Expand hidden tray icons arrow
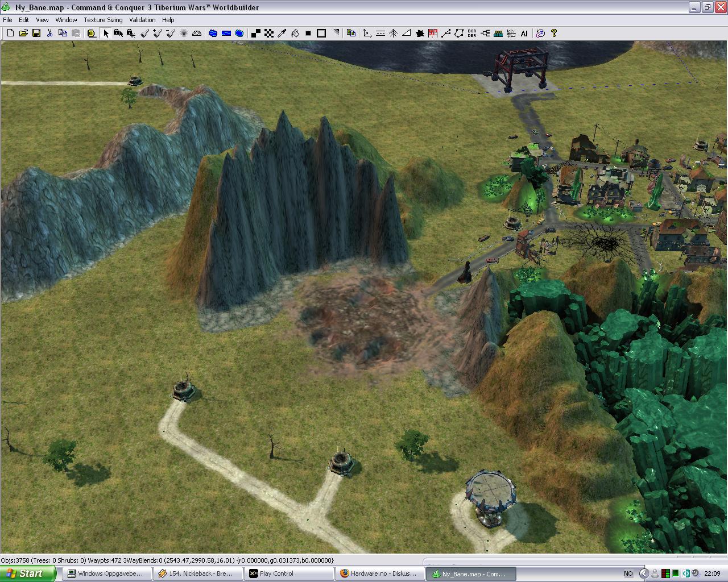 (x=644, y=573)
